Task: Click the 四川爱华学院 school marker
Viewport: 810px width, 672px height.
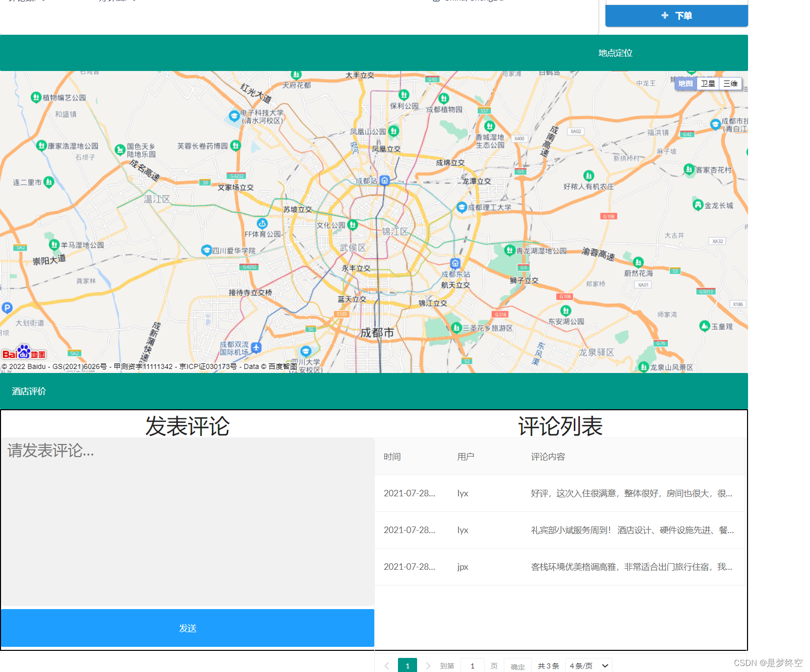Action: click(x=206, y=250)
